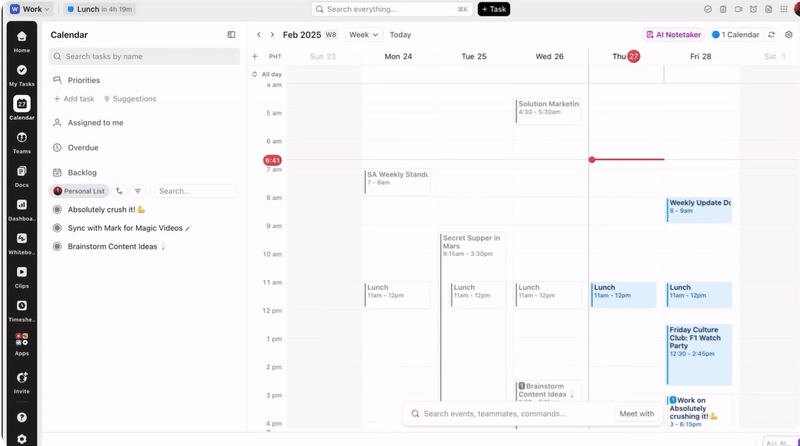Open SA Weekly Standup event on Monday

click(397, 182)
